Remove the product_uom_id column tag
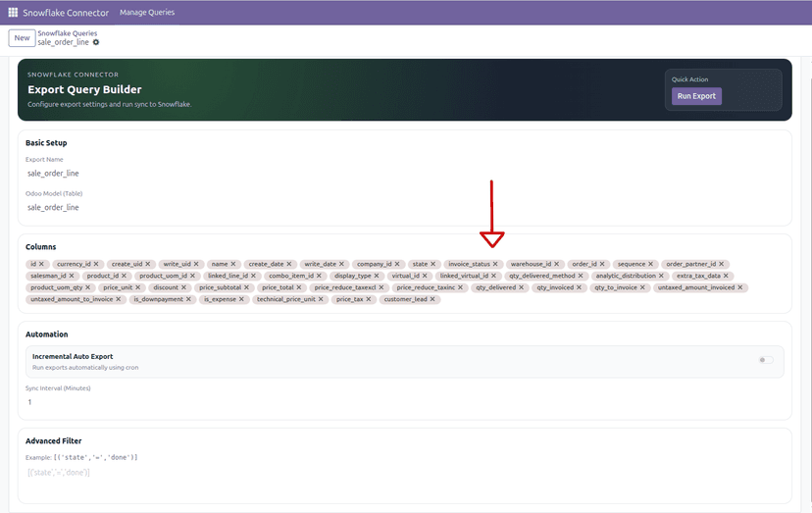This screenshot has height=513, width=812. 192,276
